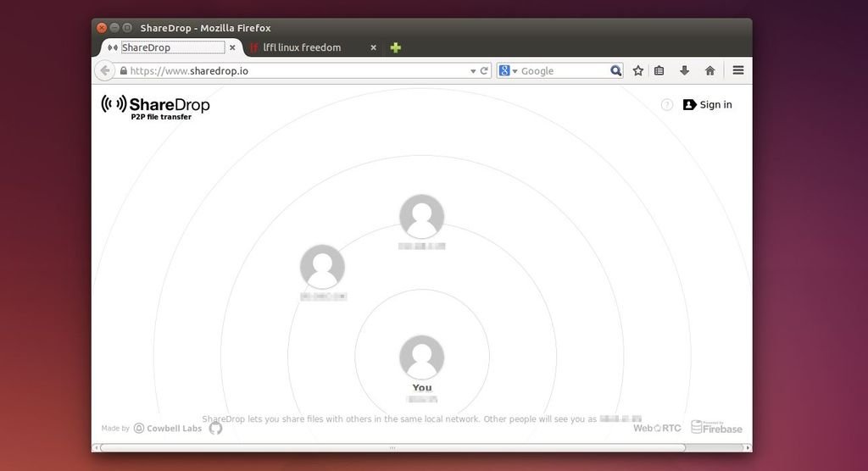Open a new tab with plus button
Viewport: 868px width, 471px height.
click(x=395, y=47)
